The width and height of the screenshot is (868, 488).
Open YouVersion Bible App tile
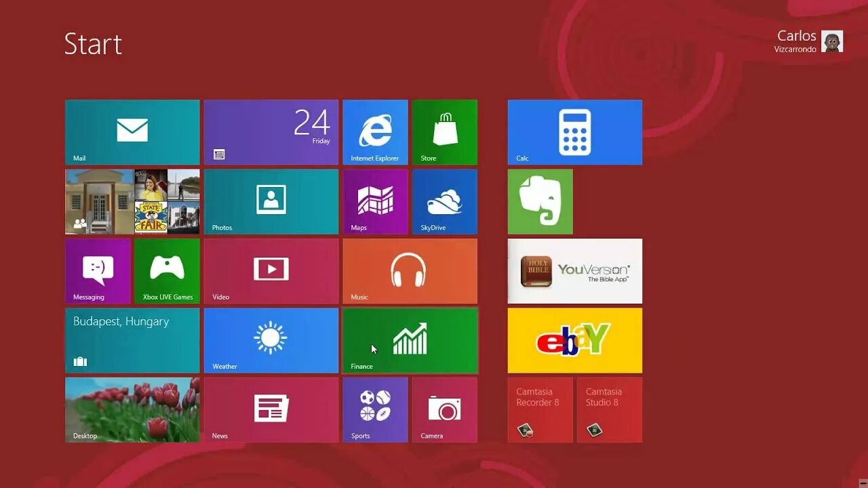pyautogui.click(x=575, y=271)
